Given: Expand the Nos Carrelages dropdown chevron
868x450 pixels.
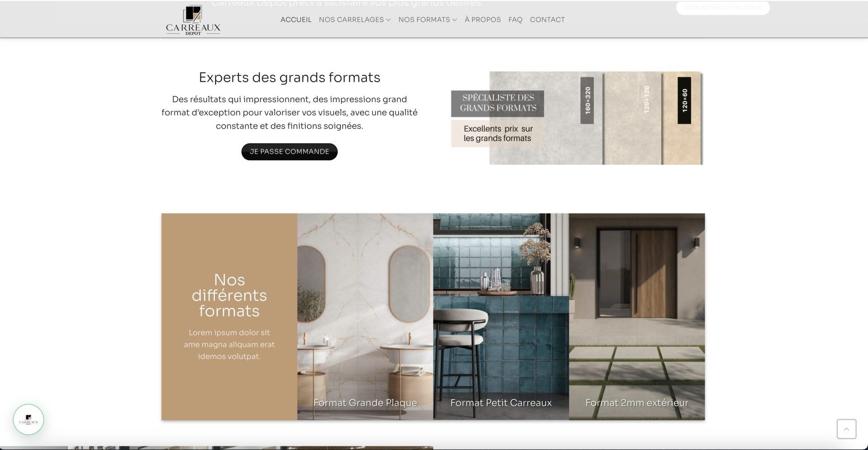Looking at the screenshot, I should [x=388, y=20].
